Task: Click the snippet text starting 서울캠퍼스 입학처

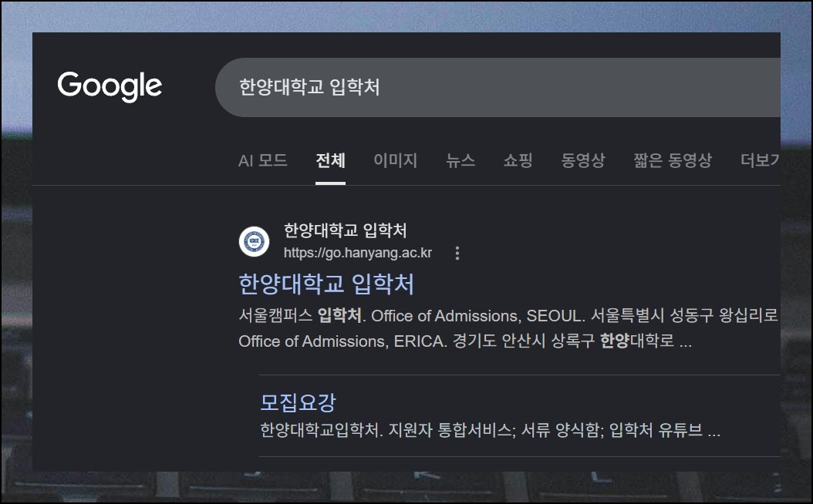Action: [508, 315]
